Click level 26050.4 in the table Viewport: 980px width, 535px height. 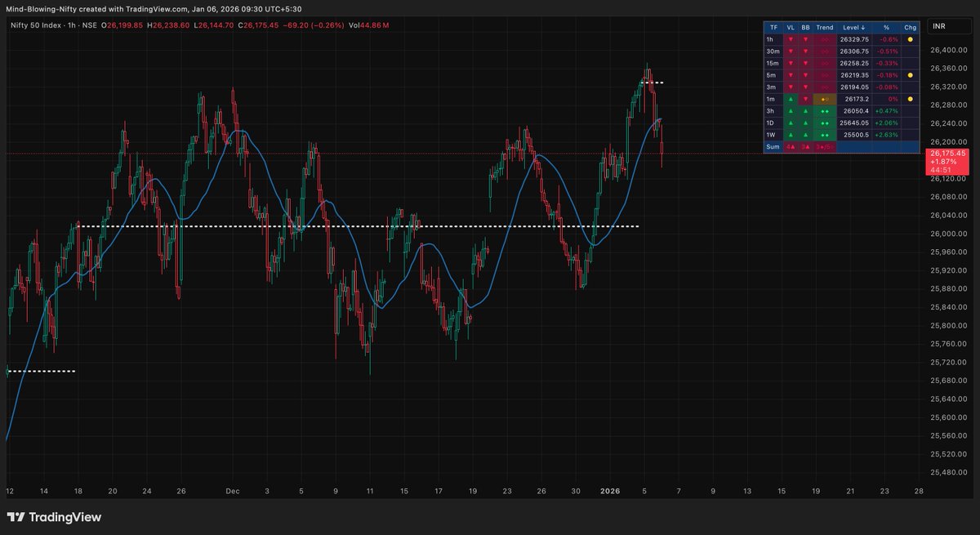[855, 110]
